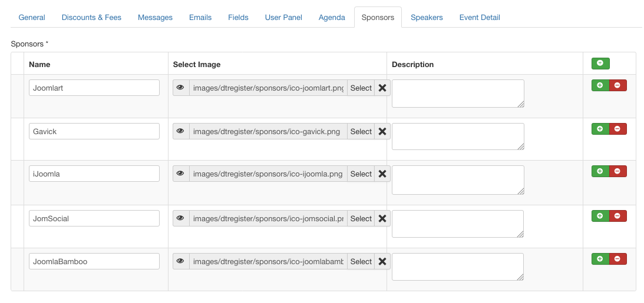Viewport: 644px width, 303px height.
Task: Go to the Event Detail tab
Action: (x=480, y=17)
